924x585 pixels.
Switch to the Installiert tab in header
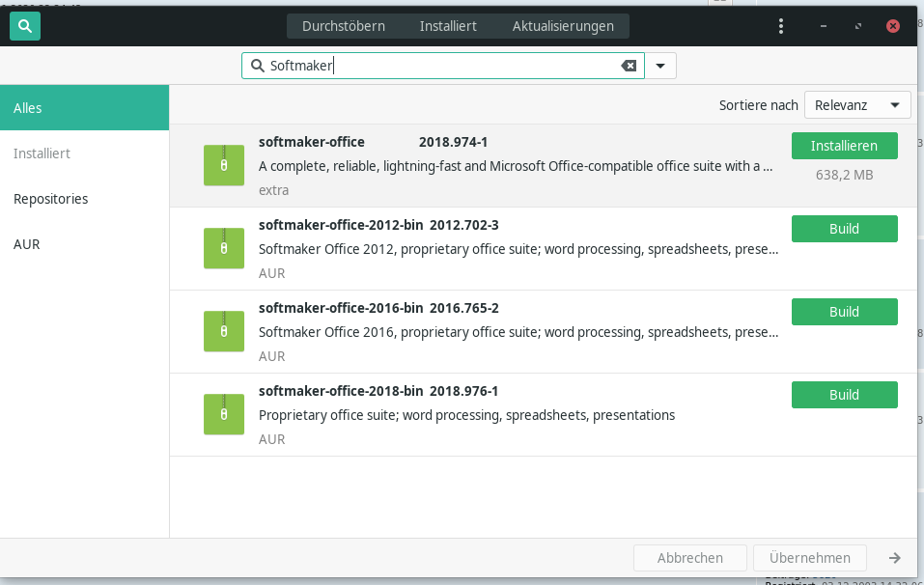(x=448, y=26)
